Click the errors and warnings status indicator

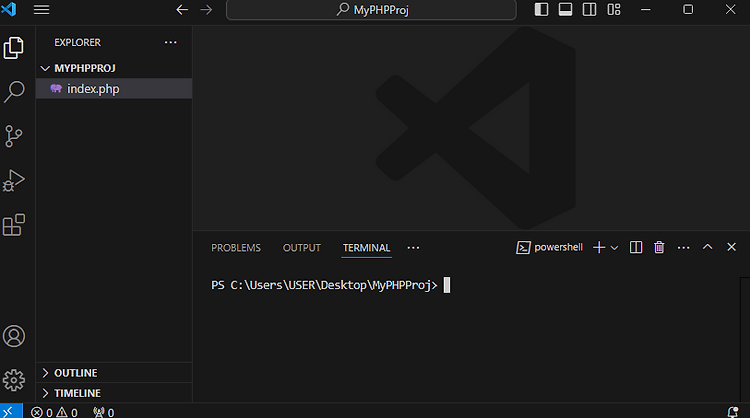click(54, 412)
